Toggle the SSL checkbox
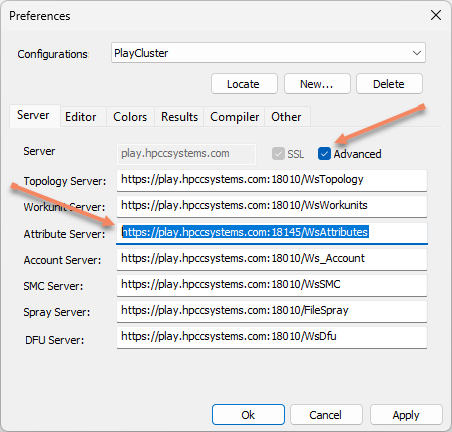The height and width of the screenshot is (432, 452). 278,154
